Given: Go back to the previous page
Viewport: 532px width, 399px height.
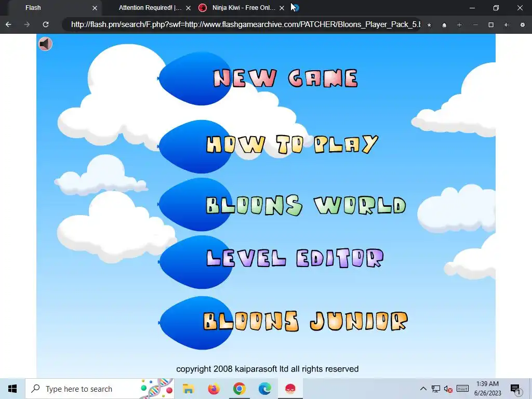Looking at the screenshot, I should click(x=8, y=24).
